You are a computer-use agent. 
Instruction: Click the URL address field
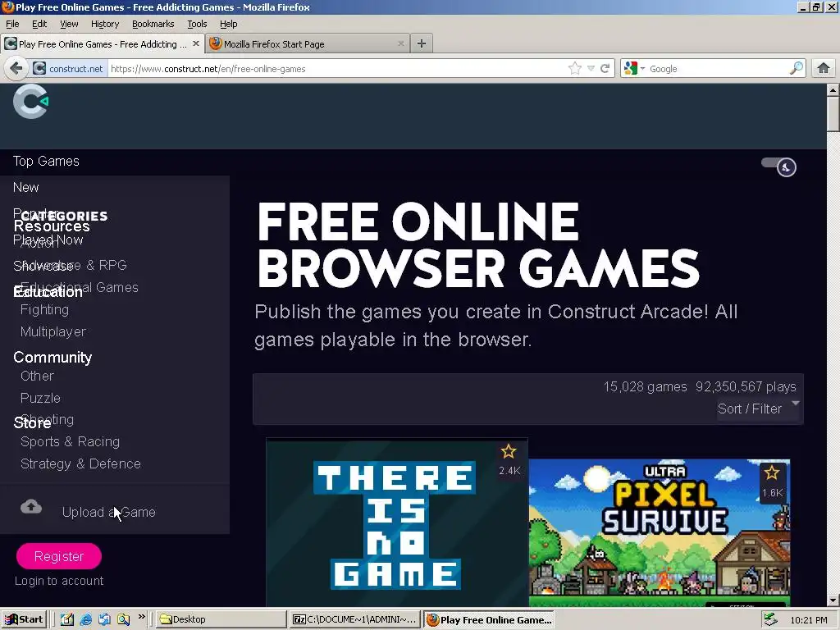tap(337, 69)
